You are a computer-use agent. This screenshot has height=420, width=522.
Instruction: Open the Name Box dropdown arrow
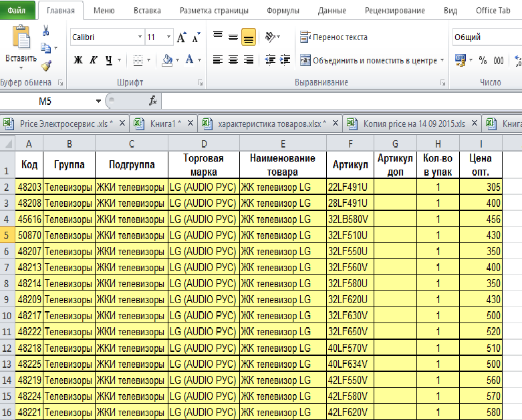98,101
